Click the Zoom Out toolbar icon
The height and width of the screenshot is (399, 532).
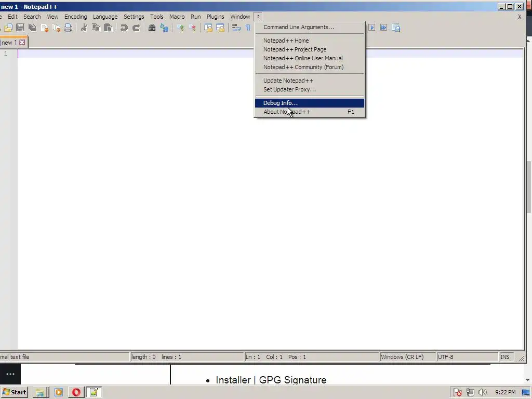pyautogui.click(x=192, y=28)
